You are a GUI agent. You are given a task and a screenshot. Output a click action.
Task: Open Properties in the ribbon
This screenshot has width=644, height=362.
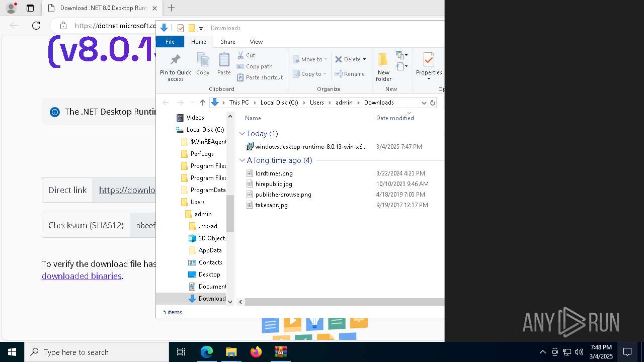point(429,67)
